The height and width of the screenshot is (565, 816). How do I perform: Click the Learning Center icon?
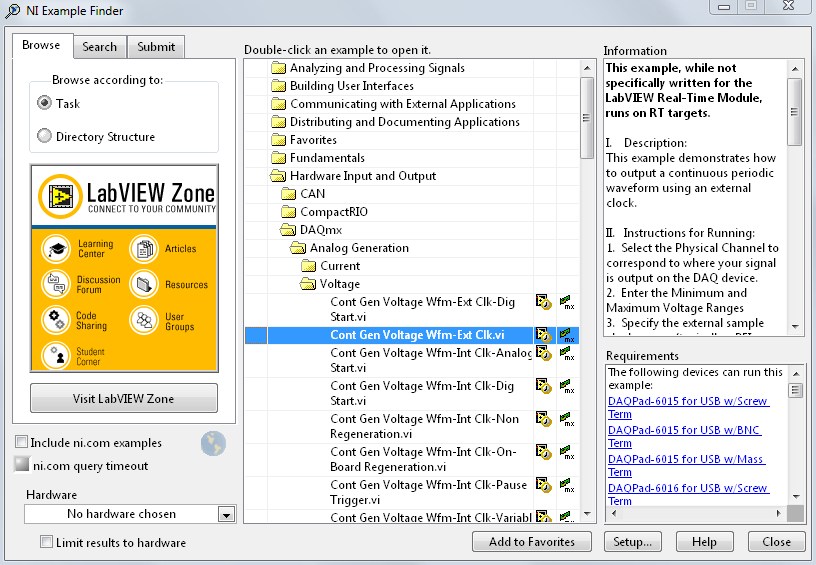pos(57,248)
